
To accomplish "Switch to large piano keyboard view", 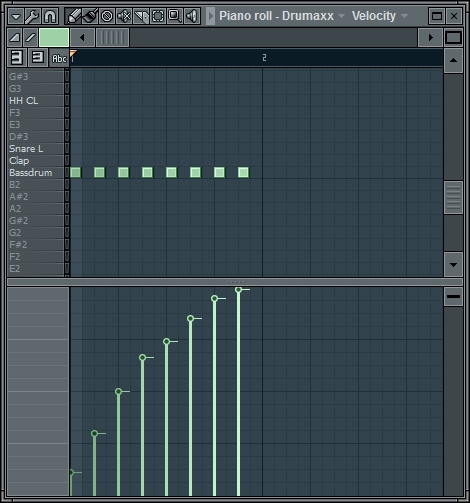I will point(17,57).
